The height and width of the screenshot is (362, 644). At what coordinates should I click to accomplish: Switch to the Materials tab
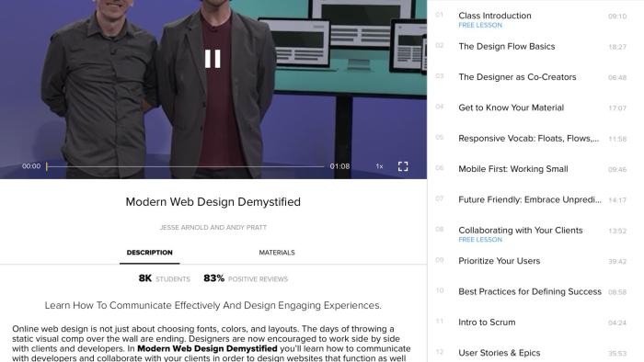pyautogui.click(x=277, y=253)
